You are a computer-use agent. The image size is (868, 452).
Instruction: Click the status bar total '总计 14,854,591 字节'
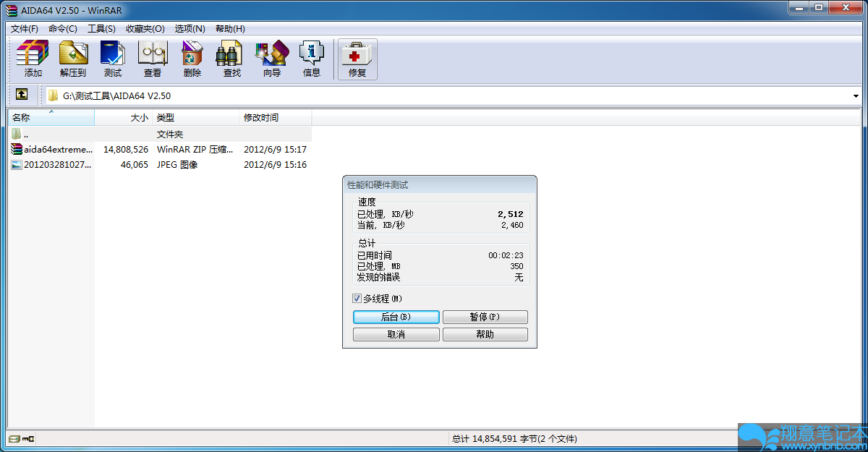(x=514, y=439)
